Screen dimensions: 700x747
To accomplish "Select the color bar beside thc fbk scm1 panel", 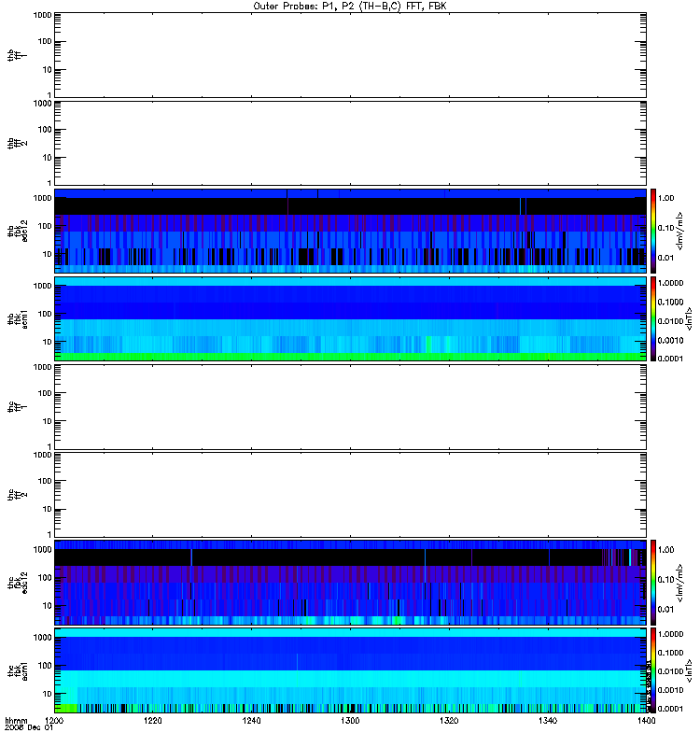I will pyautogui.click(x=653, y=670).
